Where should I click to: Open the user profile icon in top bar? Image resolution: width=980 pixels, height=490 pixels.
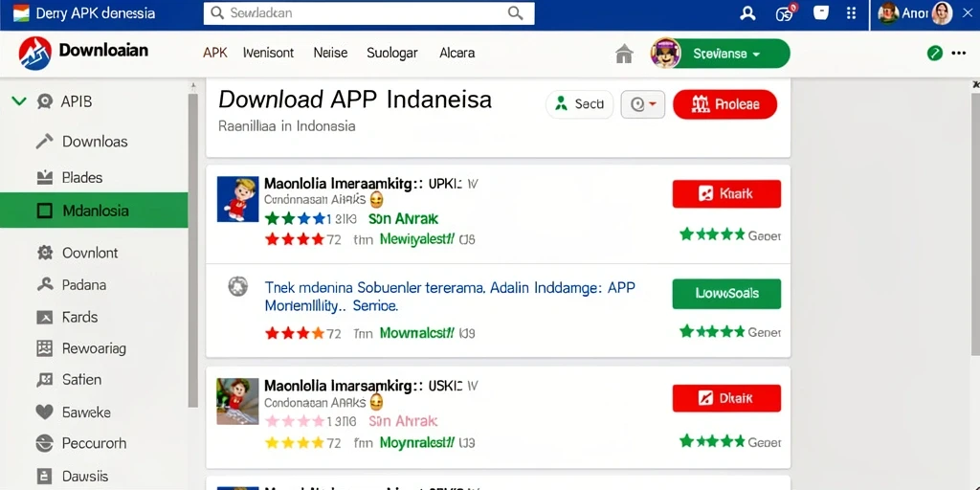pos(747,13)
